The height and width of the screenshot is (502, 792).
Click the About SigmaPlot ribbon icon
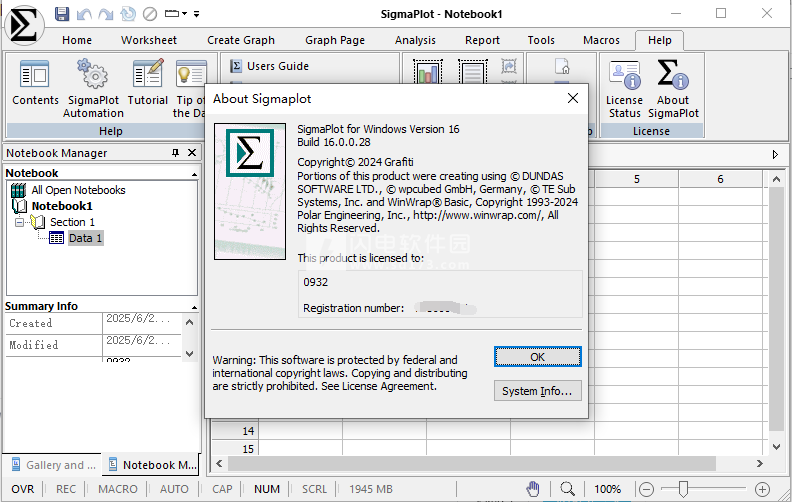pyautogui.click(x=673, y=89)
